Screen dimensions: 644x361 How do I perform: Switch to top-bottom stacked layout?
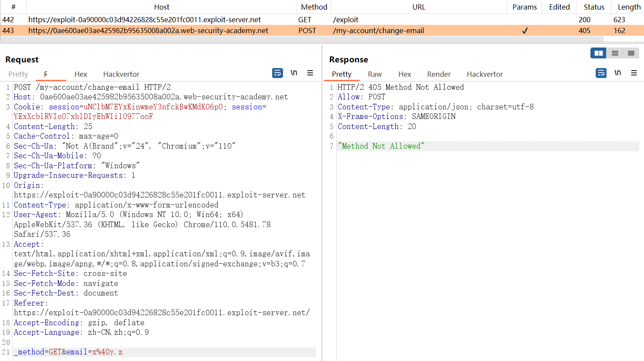615,53
